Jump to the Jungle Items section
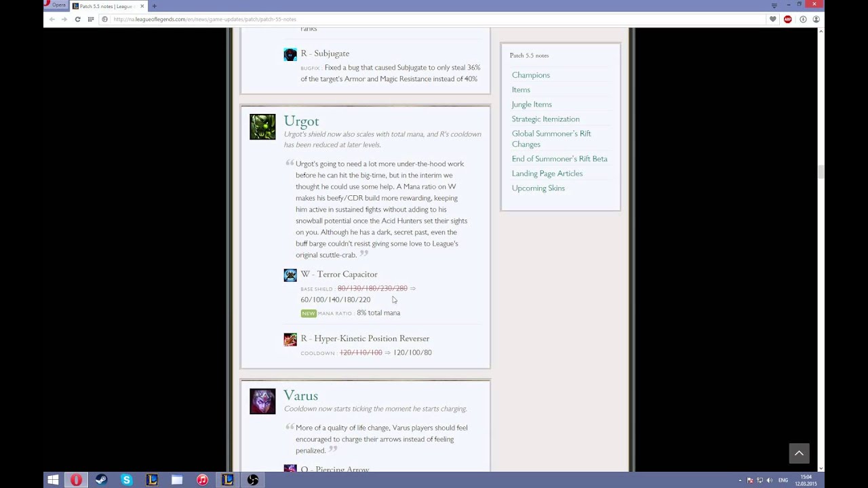Viewport: 868px width, 488px height. pyautogui.click(x=532, y=104)
